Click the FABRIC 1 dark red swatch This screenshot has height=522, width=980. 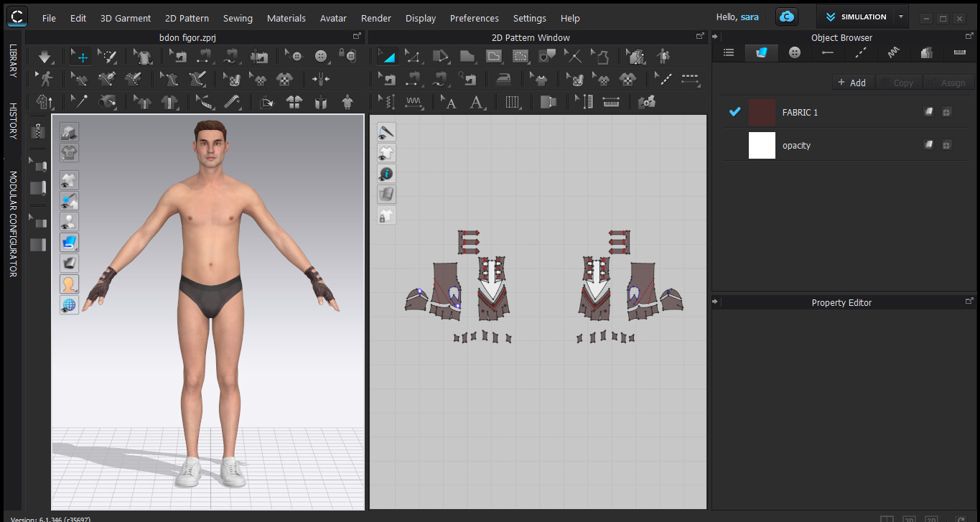point(762,112)
